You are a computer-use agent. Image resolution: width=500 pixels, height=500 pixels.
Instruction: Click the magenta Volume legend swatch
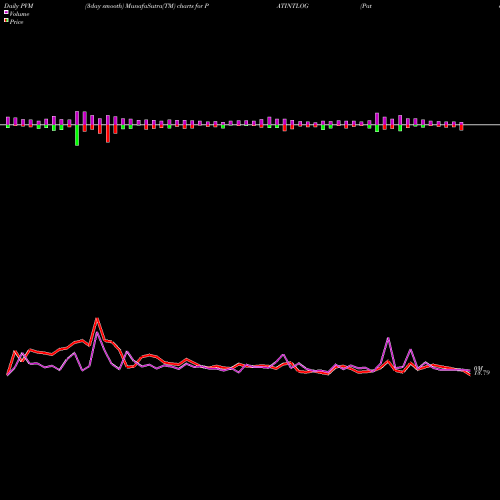pyautogui.click(x=6, y=12)
